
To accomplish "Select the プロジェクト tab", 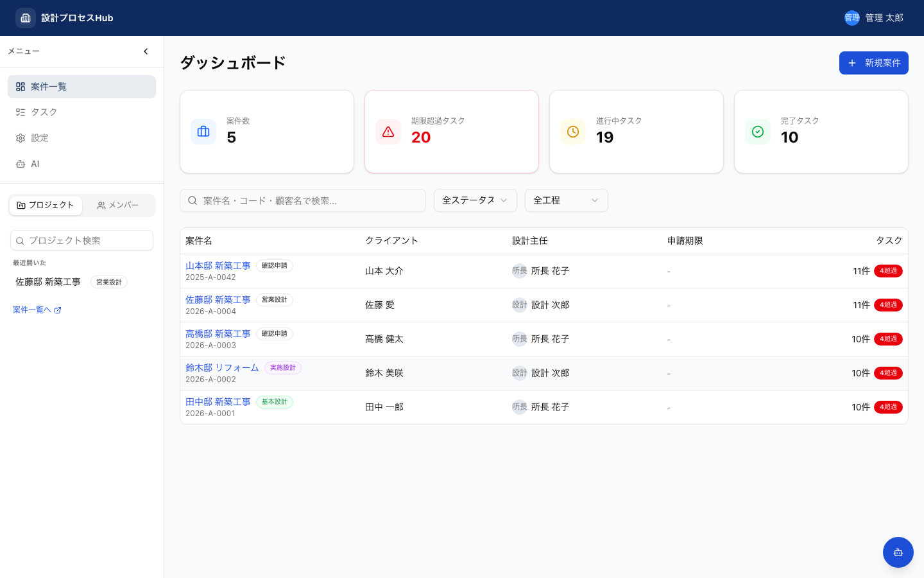I will tap(46, 205).
